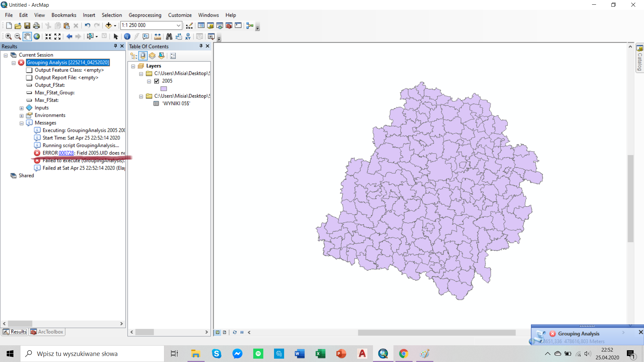Select the map scale dropdown field
Viewport: 644px width, 362px height.
(x=150, y=25)
